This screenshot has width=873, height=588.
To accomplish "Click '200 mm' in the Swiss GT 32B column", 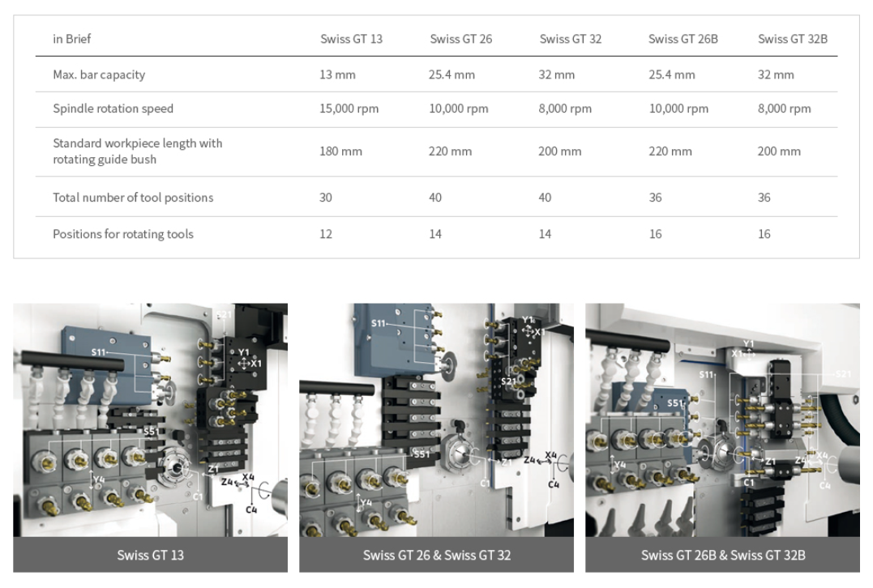I will (x=779, y=151).
